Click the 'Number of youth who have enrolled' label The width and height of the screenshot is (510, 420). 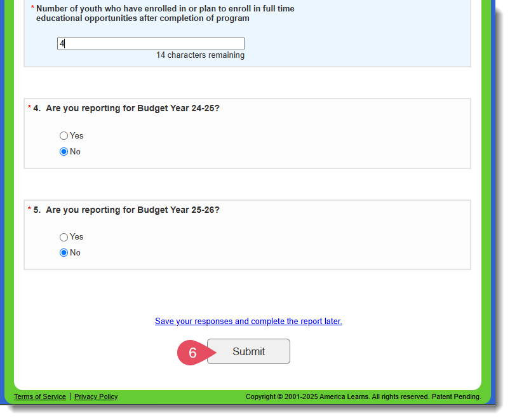(165, 13)
